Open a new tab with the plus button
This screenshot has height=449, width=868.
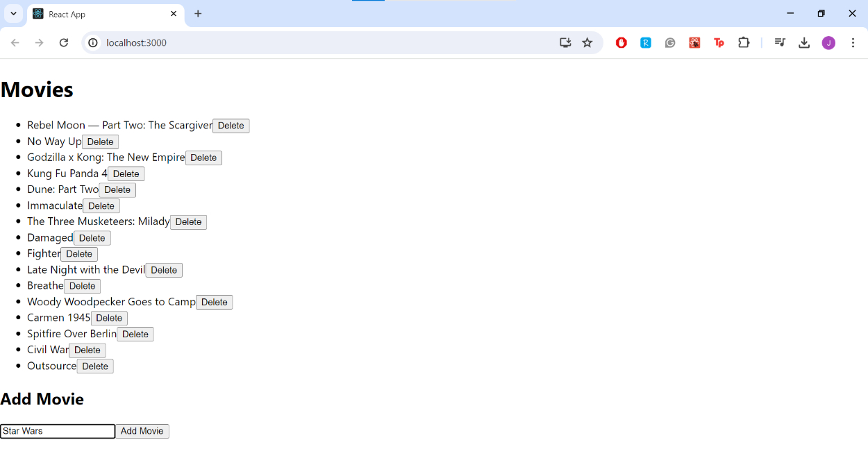point(198,14)
